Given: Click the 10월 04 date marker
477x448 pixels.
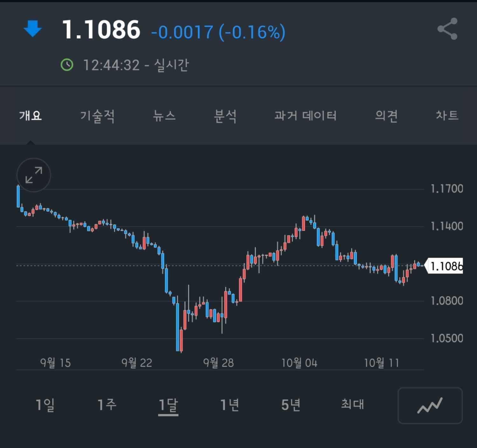Looking at the screenshot, I should click(x=299, y=363).
